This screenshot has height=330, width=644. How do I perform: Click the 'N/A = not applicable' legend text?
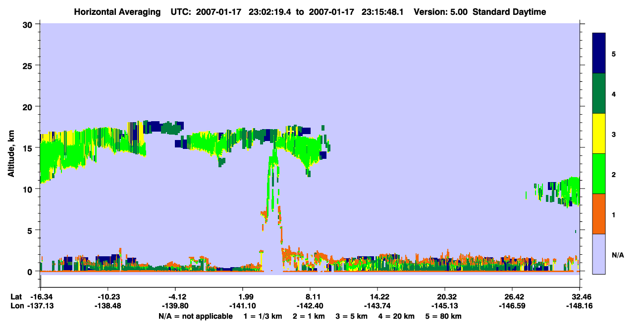(196, 316)
